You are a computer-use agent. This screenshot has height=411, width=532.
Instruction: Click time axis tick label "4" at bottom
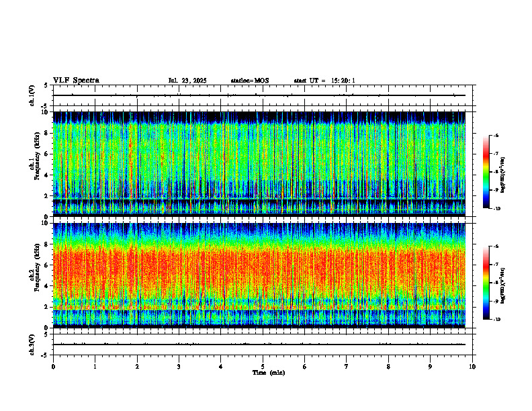tap(221, 367)
